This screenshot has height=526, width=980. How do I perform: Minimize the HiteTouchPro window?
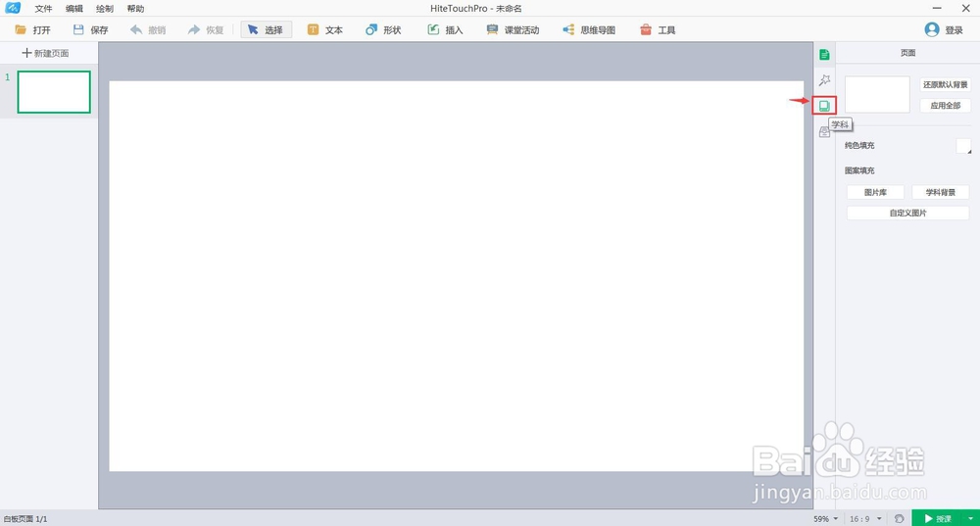(x=937, y=8)
